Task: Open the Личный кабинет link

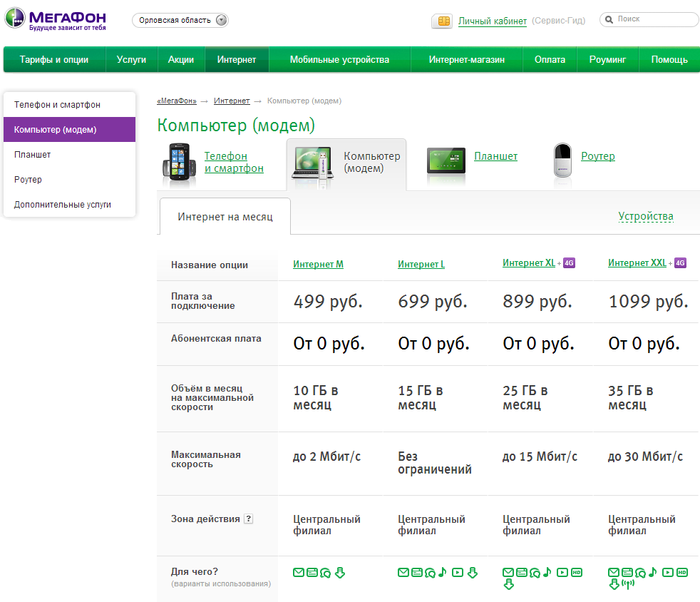Action: pos(493,21)
